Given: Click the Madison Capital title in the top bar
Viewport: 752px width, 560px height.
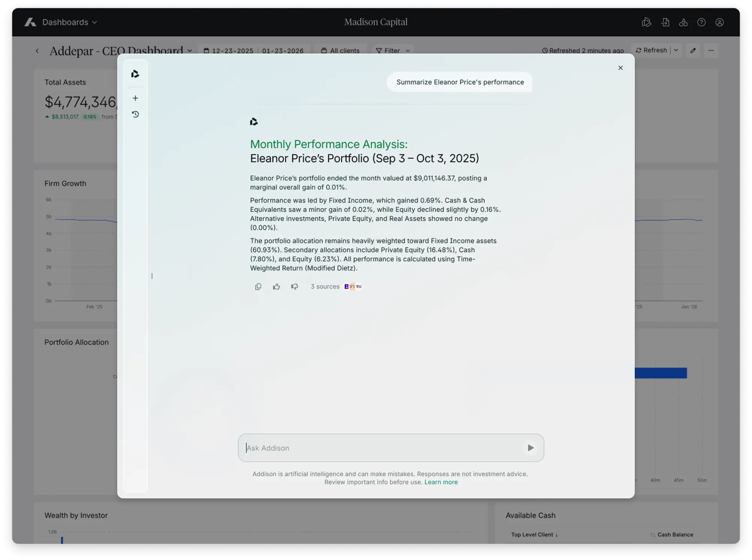Looking at the screenshot, I should pos(376,22).
